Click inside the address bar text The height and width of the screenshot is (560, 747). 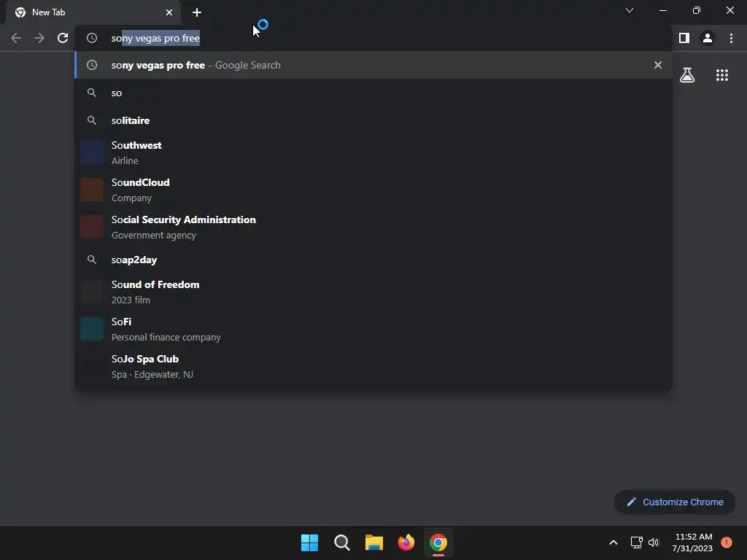[156, 38]
